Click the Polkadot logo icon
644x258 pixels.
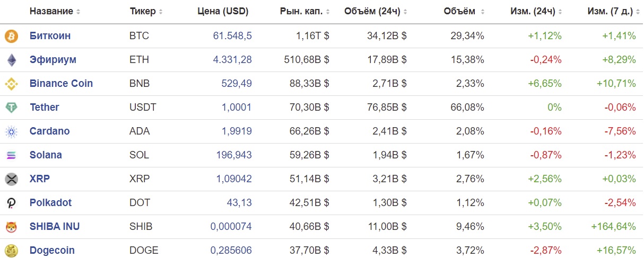click(11, 203)
